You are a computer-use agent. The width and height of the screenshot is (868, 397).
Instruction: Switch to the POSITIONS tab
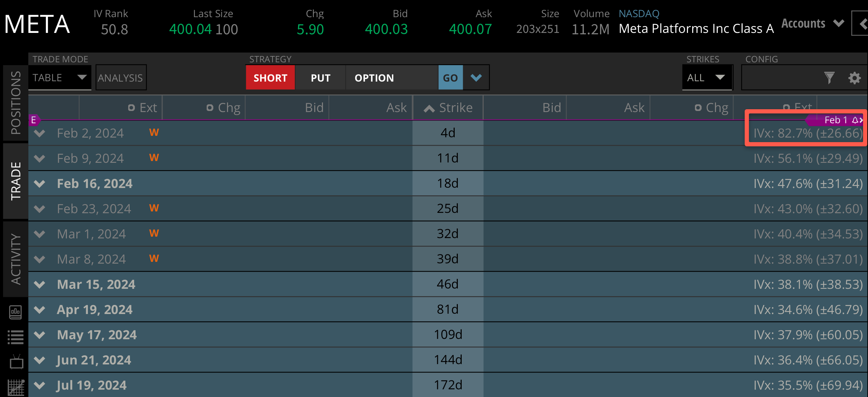[15, 103]
